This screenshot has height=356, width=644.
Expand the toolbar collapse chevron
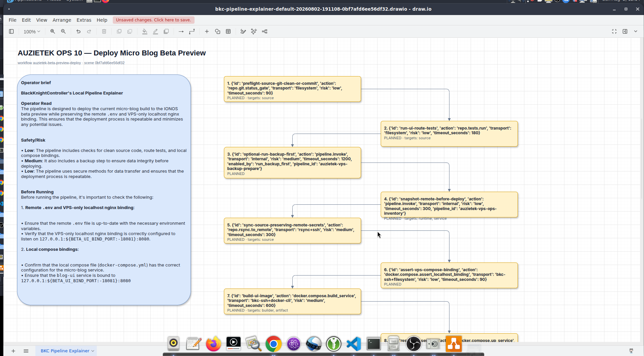point(636,31)
